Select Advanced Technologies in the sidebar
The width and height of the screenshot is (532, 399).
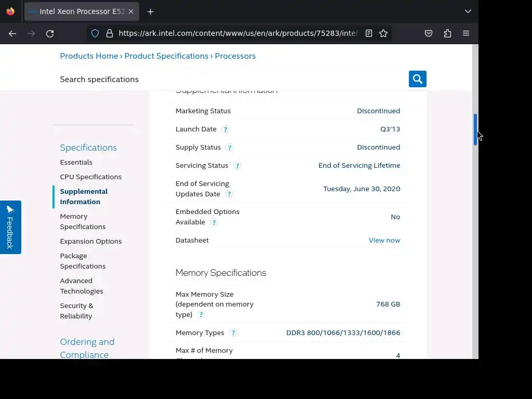pyautogui.click(x=82, y=286)
